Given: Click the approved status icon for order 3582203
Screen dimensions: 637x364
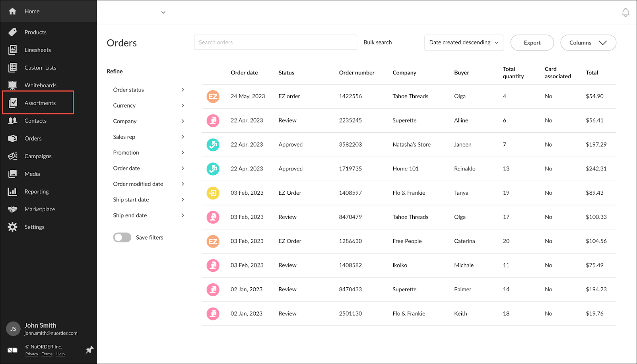Looking at the screenshot, I should click(213, 145).
